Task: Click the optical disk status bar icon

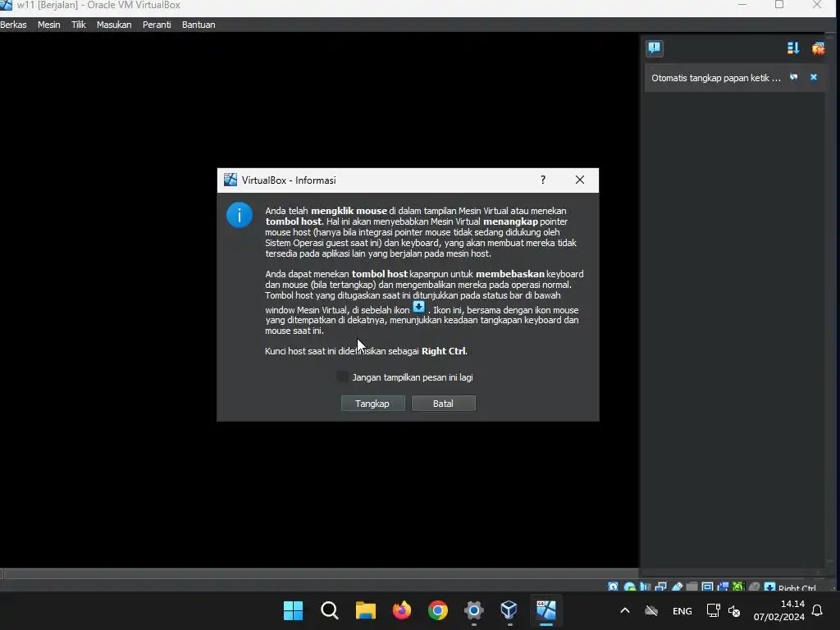Action: pyautogui.click(x=629, y=587)
